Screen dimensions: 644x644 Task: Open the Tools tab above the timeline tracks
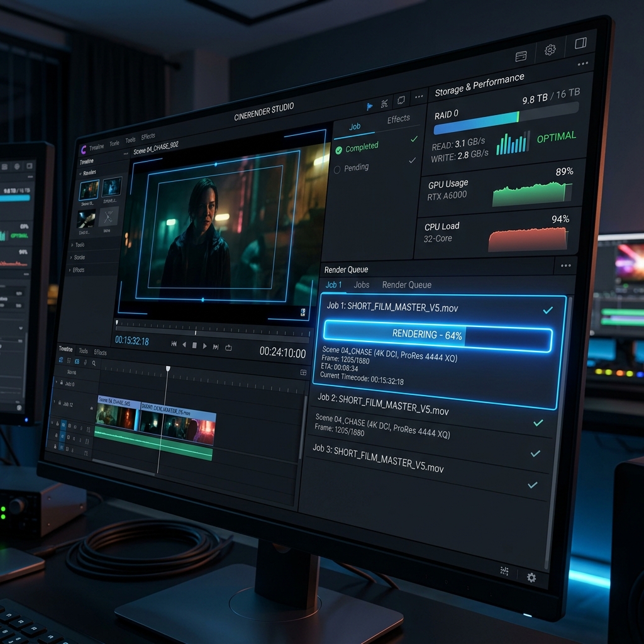[x=84, y=351]
